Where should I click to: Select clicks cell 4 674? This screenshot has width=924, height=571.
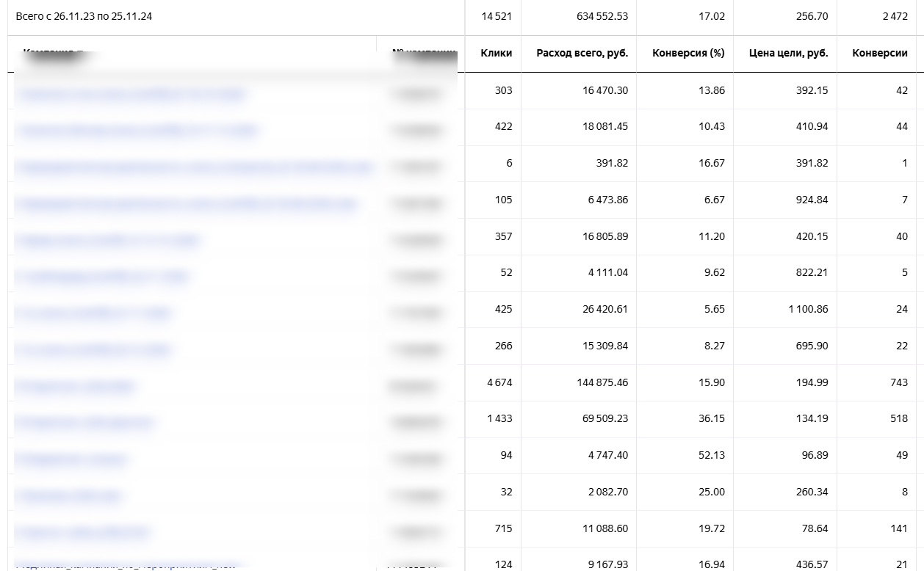pos(499,382)
